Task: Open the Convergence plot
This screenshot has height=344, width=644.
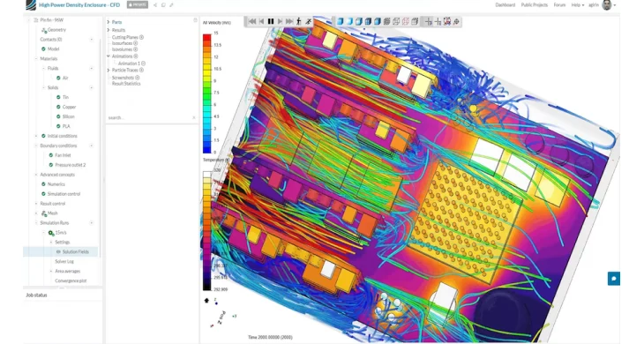Action: click(71, 280)
